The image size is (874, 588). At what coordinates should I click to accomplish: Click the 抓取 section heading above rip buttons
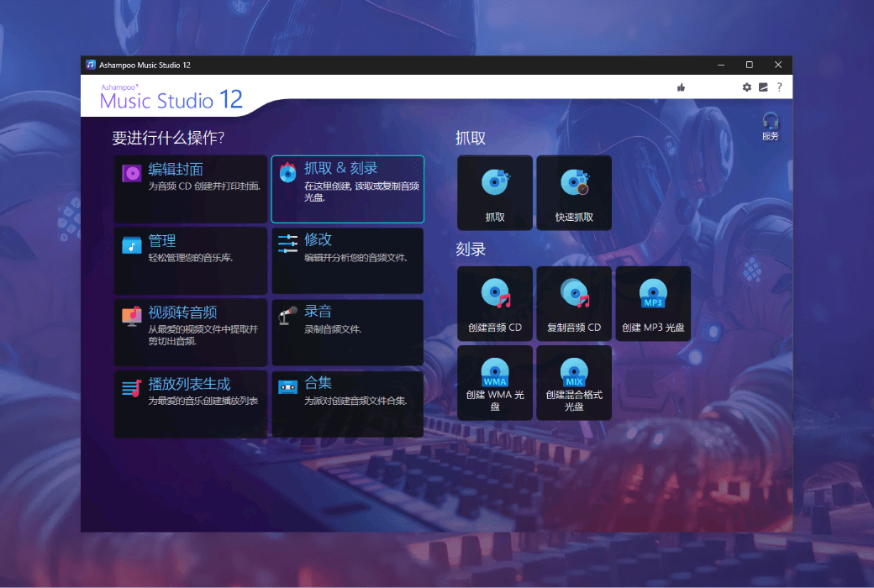(x=471, y=138)
